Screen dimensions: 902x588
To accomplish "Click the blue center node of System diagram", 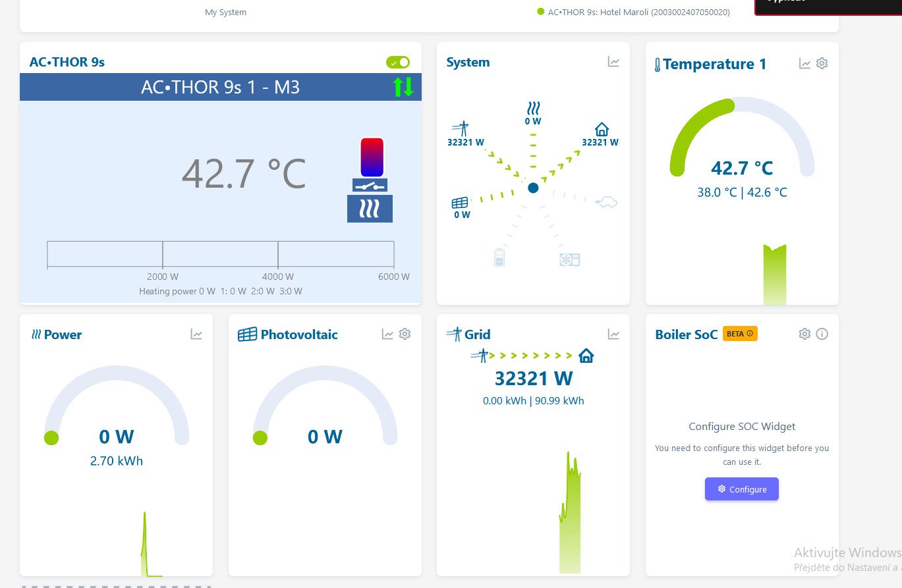I will (533, 188).
